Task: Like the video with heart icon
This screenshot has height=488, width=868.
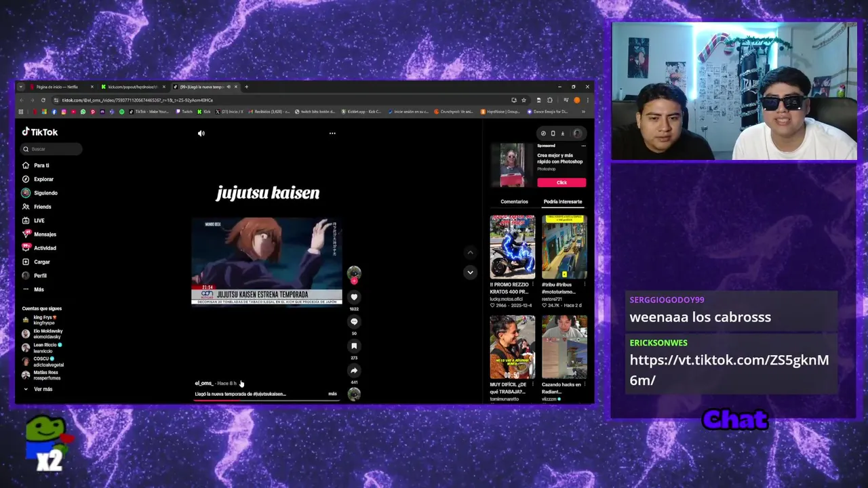Action: (x=354, y=297)
